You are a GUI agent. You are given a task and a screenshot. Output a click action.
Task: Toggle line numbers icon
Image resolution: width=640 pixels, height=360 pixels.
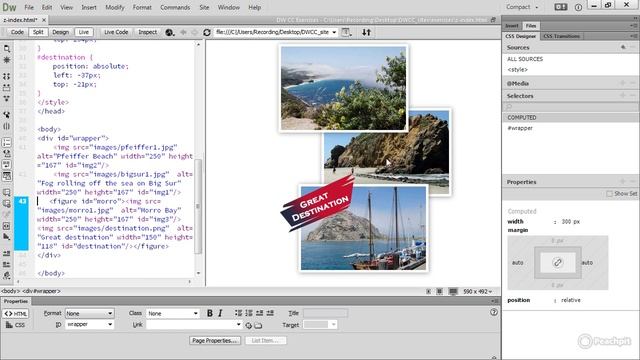pos(7,142)
